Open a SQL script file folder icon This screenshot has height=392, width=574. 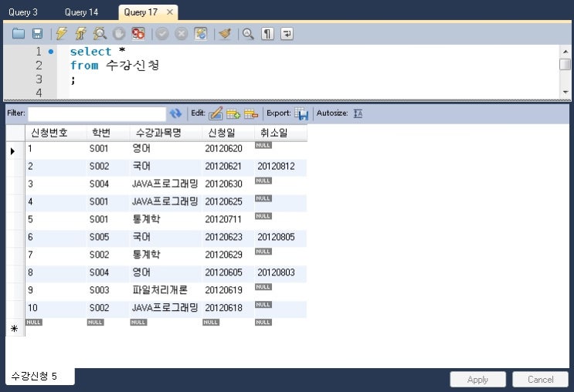19,34
